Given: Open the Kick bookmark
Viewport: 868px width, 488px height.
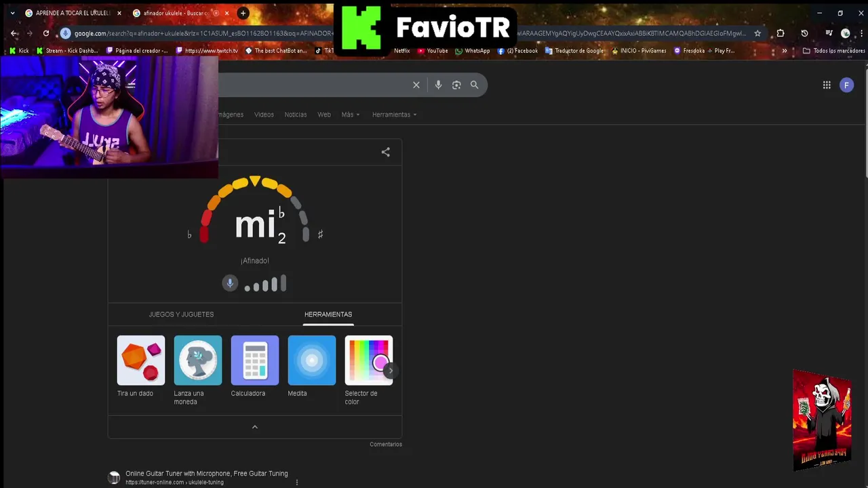Looking at the screenshot, I should click(19, 51).
